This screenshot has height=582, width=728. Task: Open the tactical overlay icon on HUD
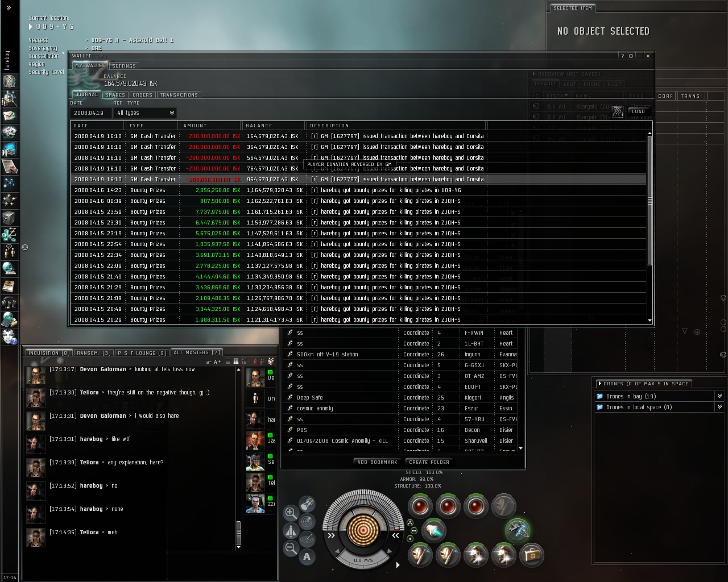coord(307,538)
